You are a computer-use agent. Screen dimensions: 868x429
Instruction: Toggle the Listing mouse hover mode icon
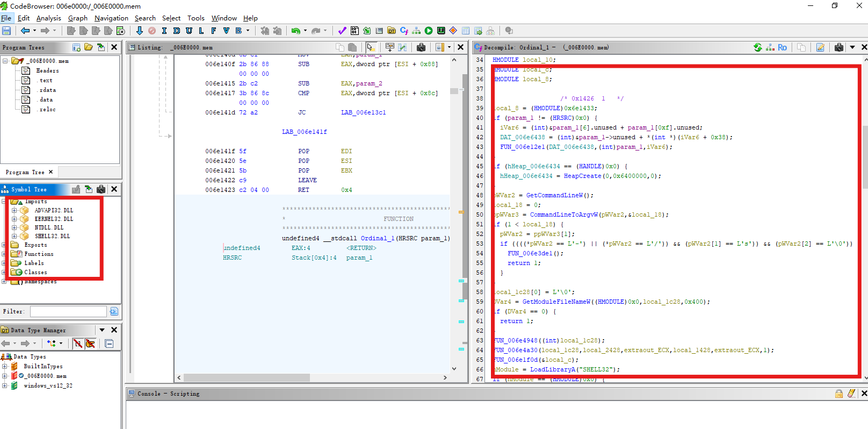tap(371, 47)
